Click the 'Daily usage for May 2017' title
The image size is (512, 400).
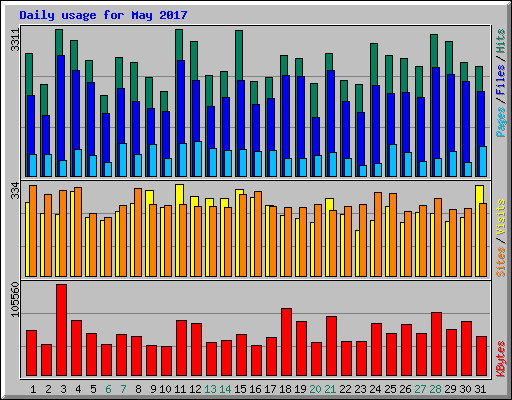(103, 15)
